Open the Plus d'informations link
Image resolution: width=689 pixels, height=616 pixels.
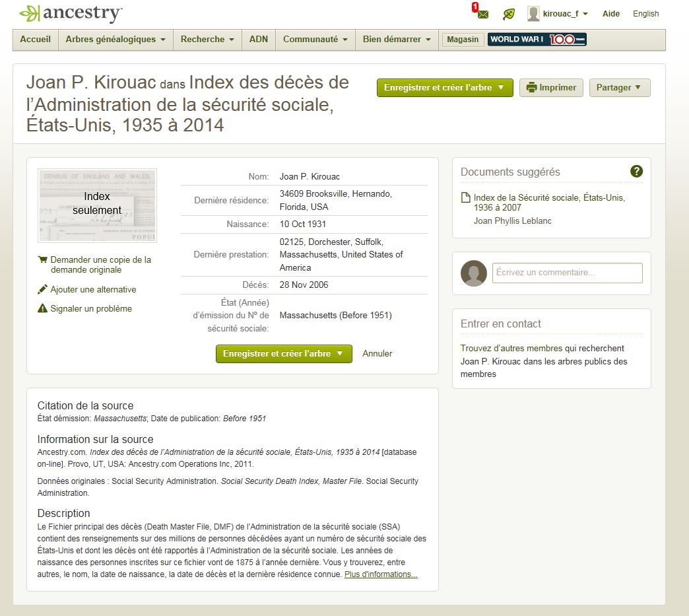pos(381,574)
